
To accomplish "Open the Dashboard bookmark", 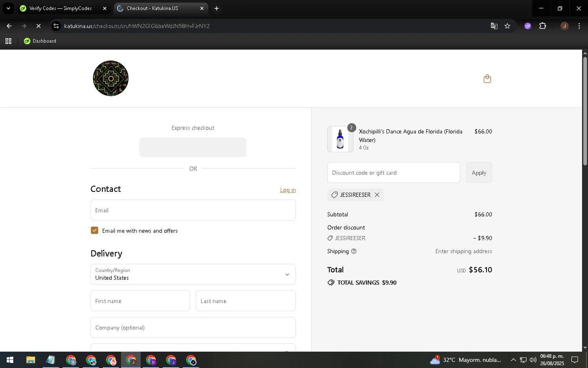I will [40, 41].
